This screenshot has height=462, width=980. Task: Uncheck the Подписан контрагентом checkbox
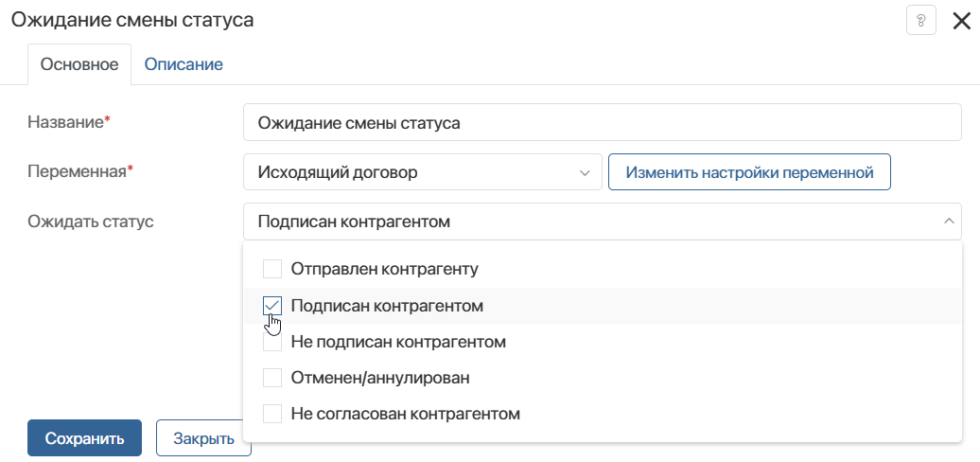271,306
